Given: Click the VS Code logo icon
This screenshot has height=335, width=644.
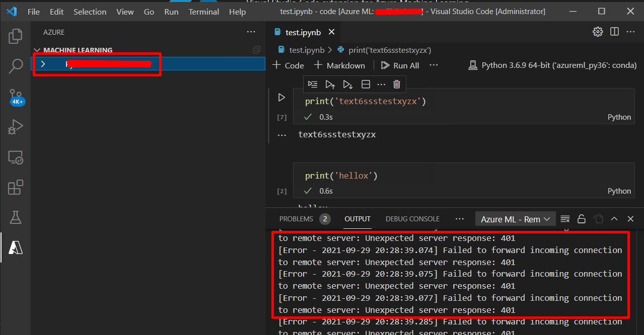Looking at the screenshot, I should pos(12,11).
